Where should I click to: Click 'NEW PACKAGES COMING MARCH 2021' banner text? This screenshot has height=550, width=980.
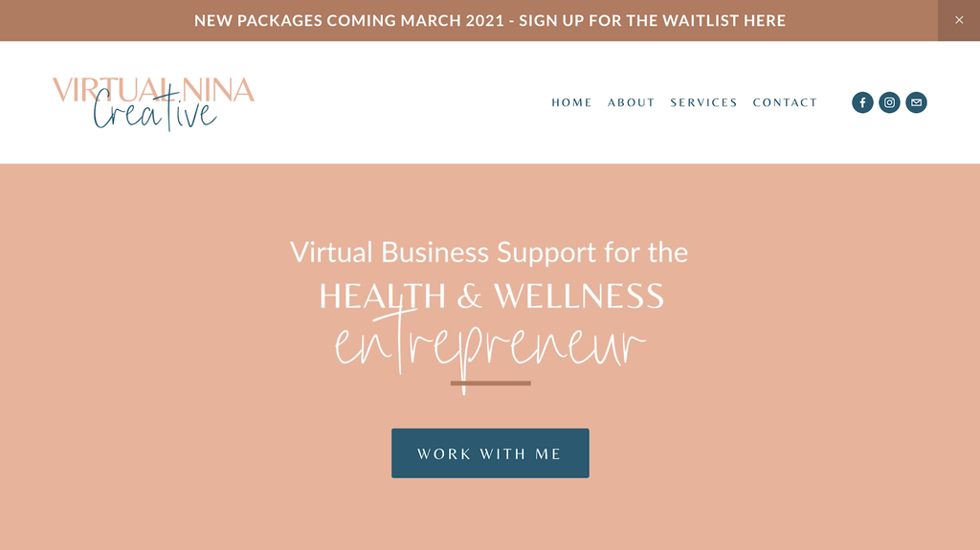click(x=349, y=20)
